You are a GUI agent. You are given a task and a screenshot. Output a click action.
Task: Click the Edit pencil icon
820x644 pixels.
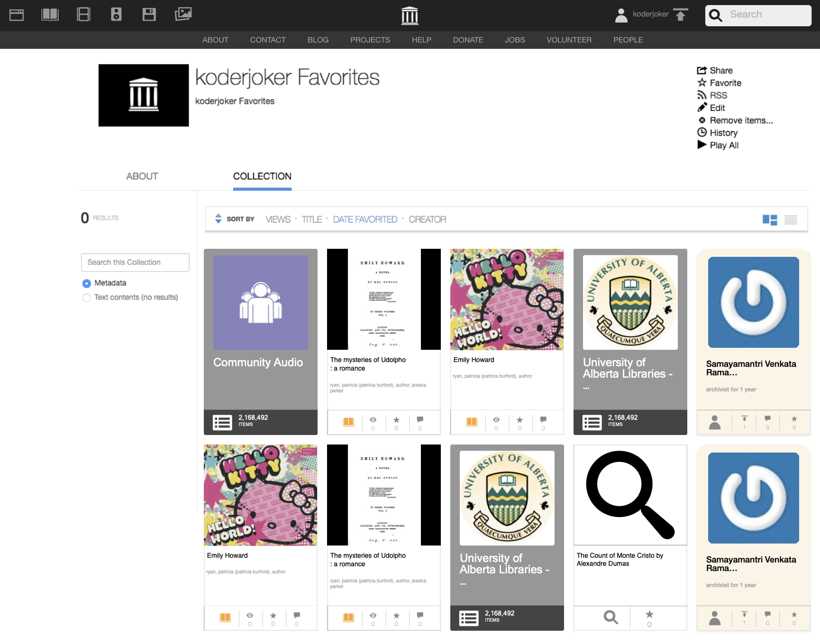[x=702, y=108]
